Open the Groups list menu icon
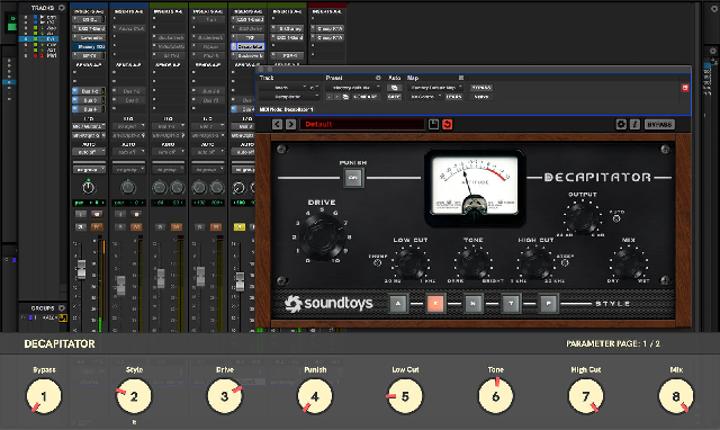Viewport: 720px width, 430px height. 62,308
